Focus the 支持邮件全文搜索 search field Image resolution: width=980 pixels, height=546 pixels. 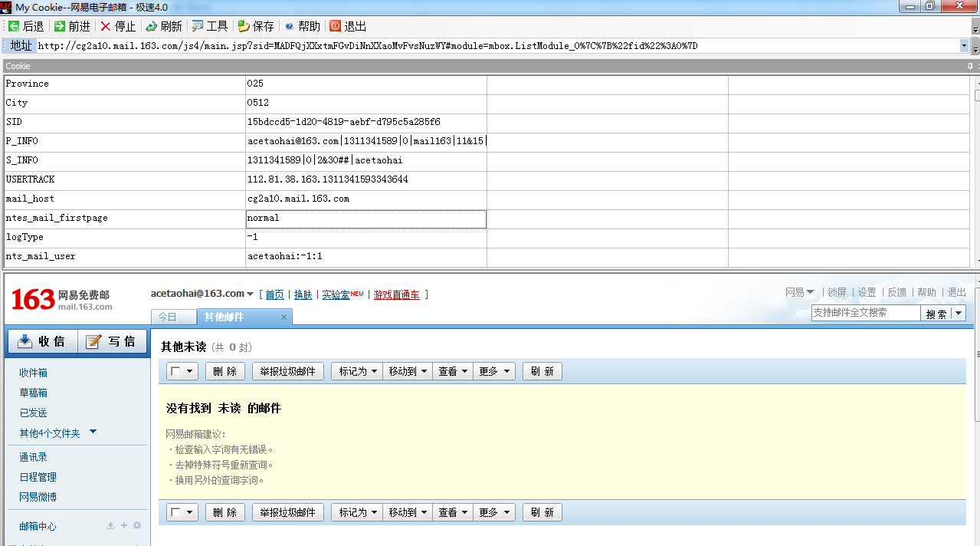(x=866, y=313)
